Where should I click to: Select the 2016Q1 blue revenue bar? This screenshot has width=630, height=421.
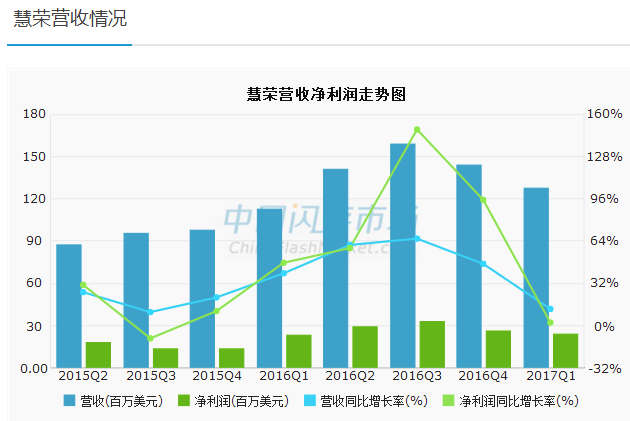coord(270,288)
